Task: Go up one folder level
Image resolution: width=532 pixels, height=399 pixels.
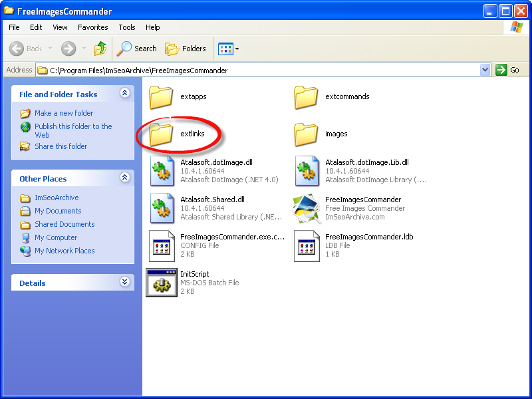Action: (100, 49)
